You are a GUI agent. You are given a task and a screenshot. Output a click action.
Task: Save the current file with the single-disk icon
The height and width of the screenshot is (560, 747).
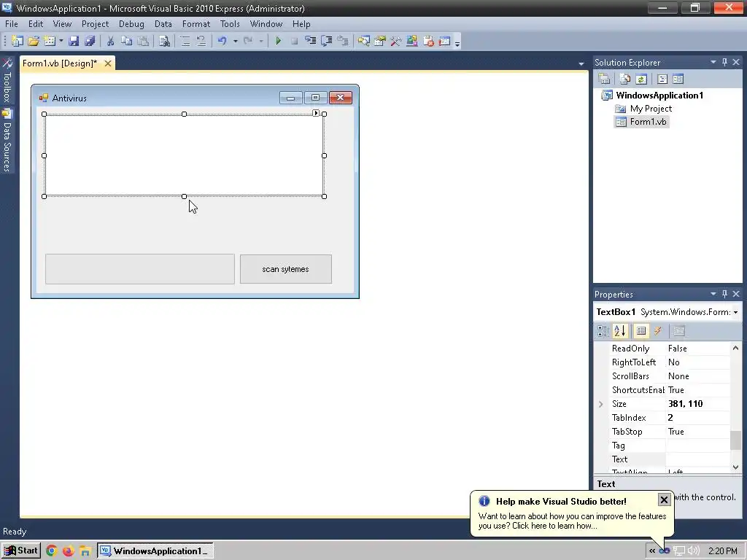[74, 41]
